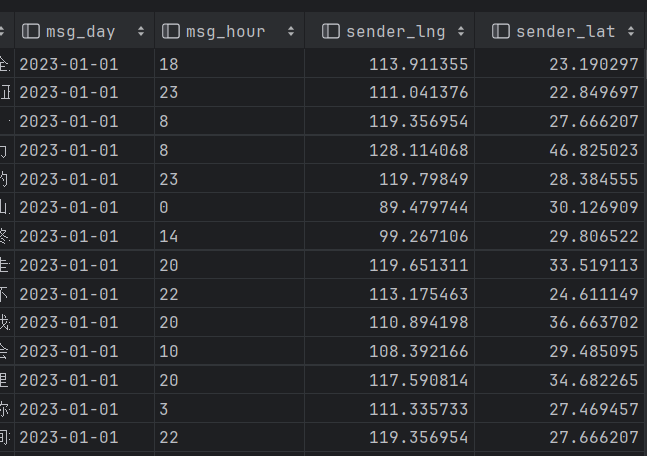The height and width of the screenshot is (456, 647).
Task: Select sender_lng cell 128.114068
Action: point(390,150)
